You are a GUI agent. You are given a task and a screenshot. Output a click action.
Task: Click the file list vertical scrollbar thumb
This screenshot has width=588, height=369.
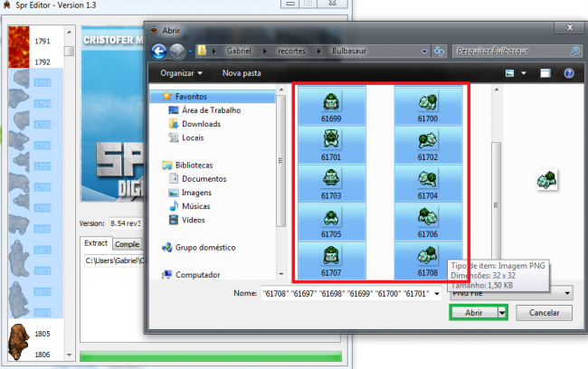click(496, 202)
